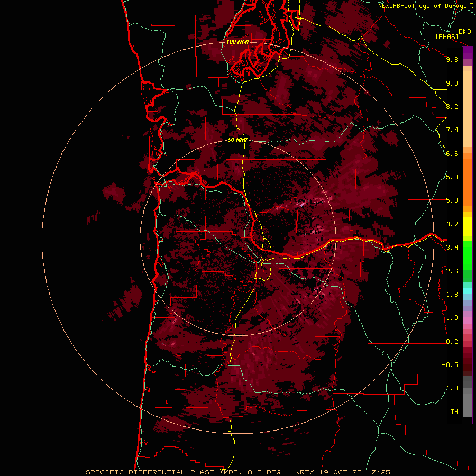Click the [PHAS] units label
Screen dimensions: 476x476
pos(447,37)
